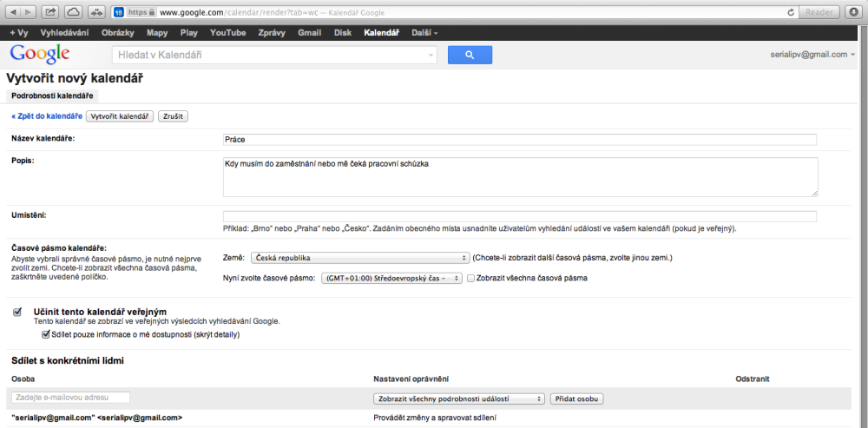Click the Google logo
Viewport: 868px width, 428px height.
point(39,54)
